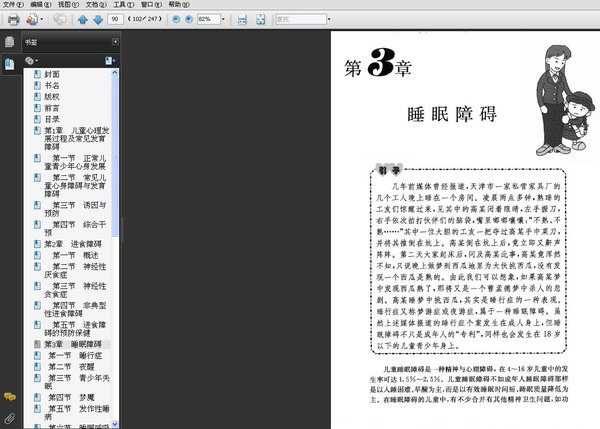This screenshot has width=600, height=429.
Task: Click the zoom out round button
Action: click(176, 19)
